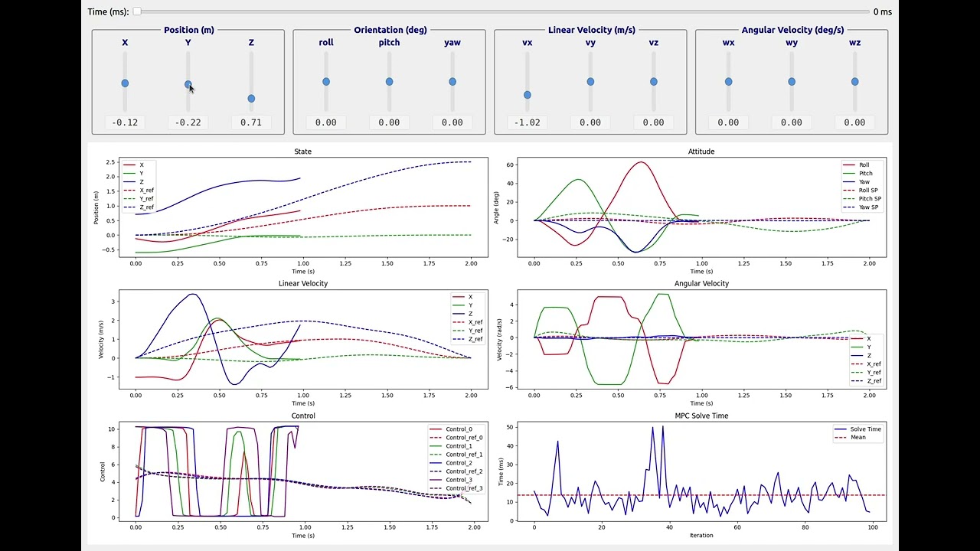The image size is (980, 551).
Task: Click Control_ref_3 legend entry in Control plot
Action: (x=456, y=488)
